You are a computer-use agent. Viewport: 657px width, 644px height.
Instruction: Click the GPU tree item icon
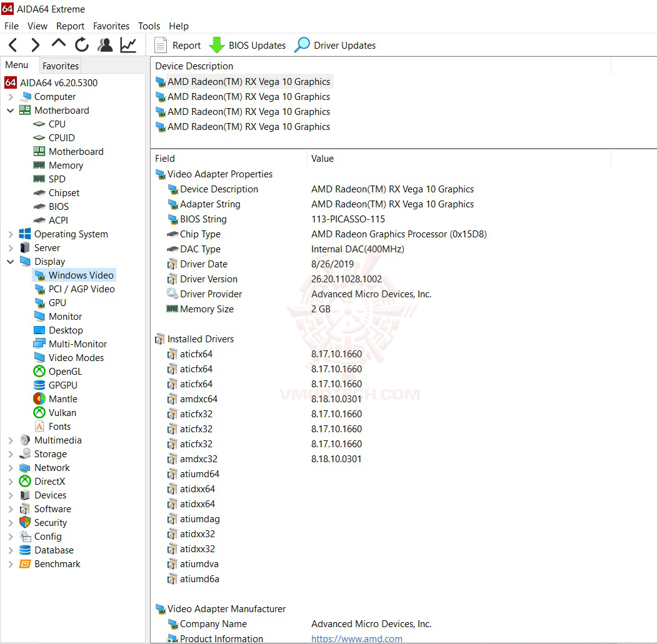pos(39,303)
